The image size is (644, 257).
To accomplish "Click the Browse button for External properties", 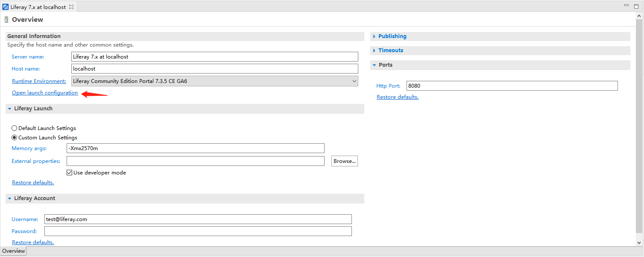I will point(344,161).
